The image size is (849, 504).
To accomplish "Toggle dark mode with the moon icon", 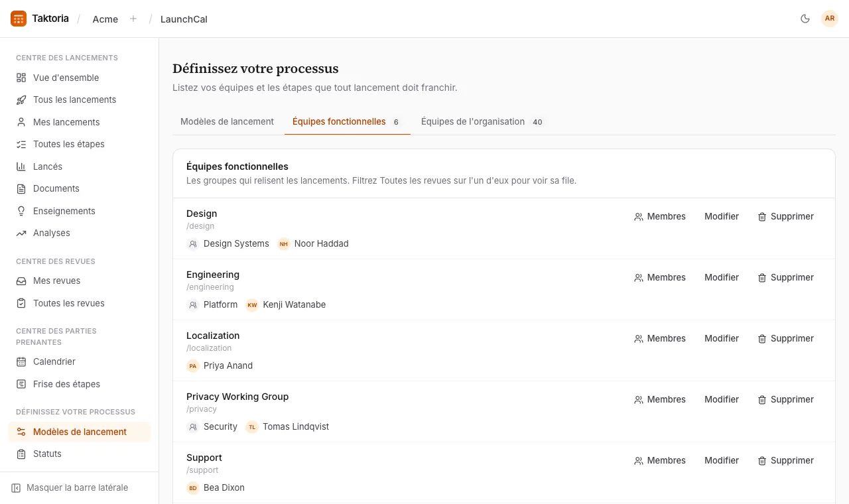I will click(805, 19).
